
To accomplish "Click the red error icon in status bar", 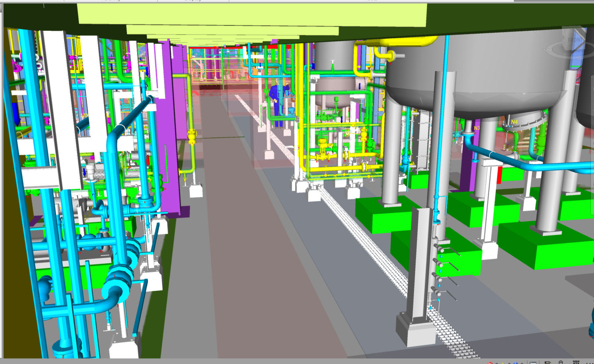I will pos(490,363).
